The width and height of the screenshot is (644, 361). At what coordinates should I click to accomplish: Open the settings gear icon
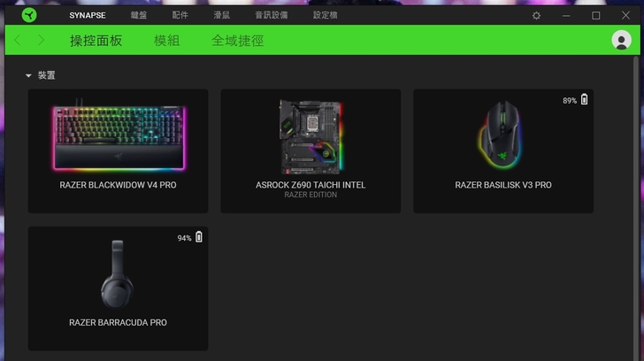pos(536,16)
